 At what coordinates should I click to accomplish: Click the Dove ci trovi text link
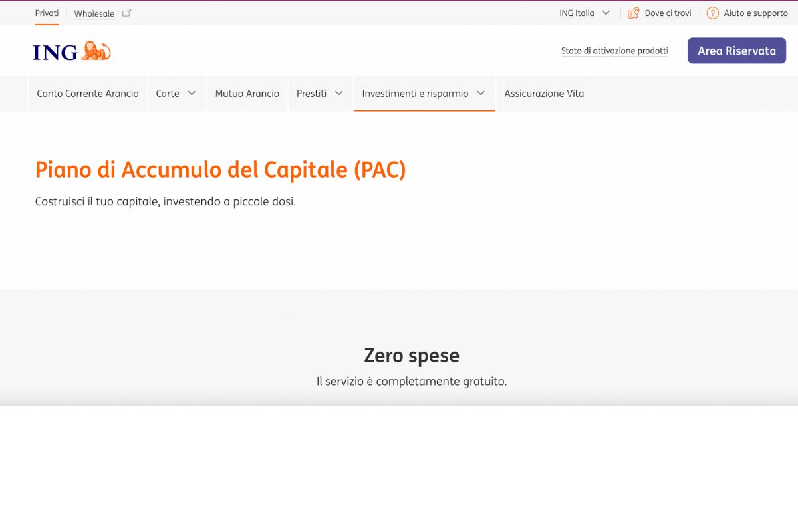coord(668,13)
